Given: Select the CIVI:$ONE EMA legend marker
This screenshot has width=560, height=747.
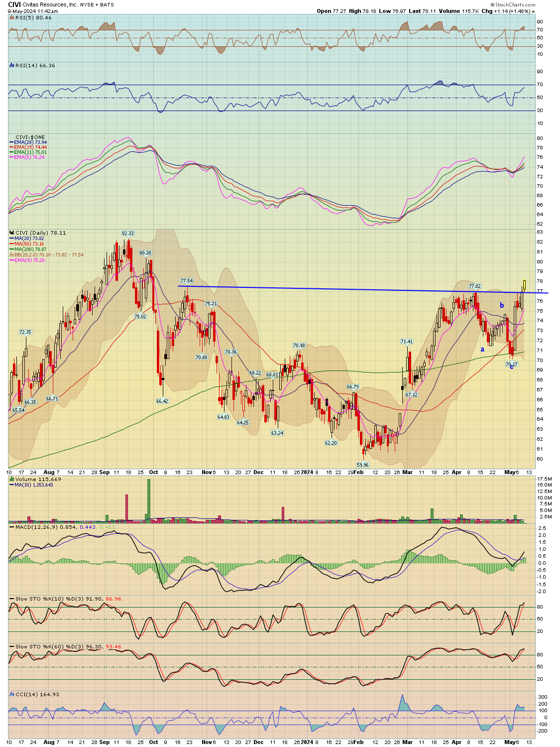Looking at the screenshot, I should click(12, 141).
